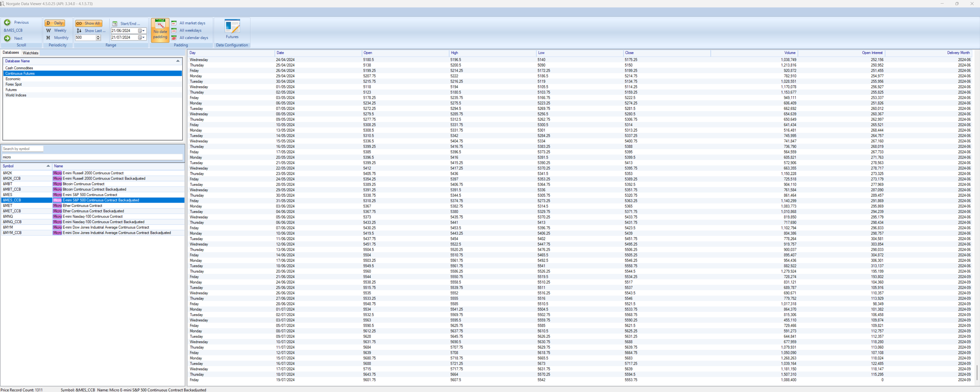Screen dimensions: 980x392
Task: Select the All market days padding icon
Action: pyautogui.click(x=174, y=23)
